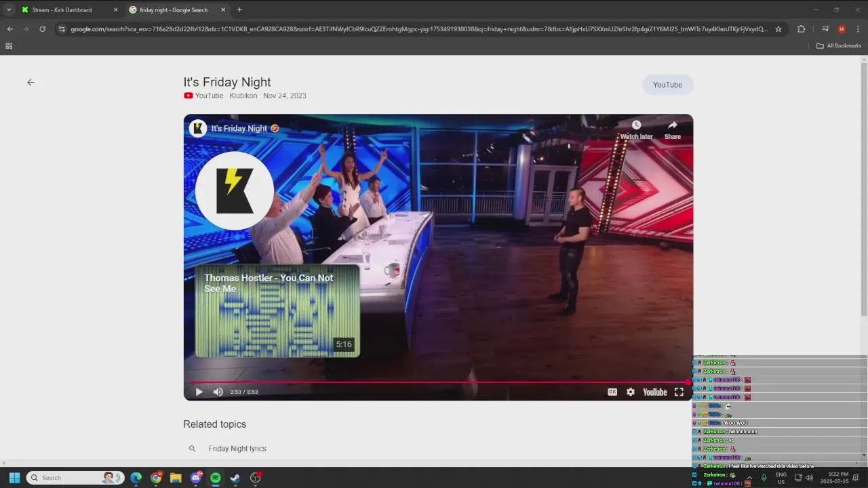Screen dimensions: 868x488
Task: Click the Klubikon source text
Action: (243, 96)
